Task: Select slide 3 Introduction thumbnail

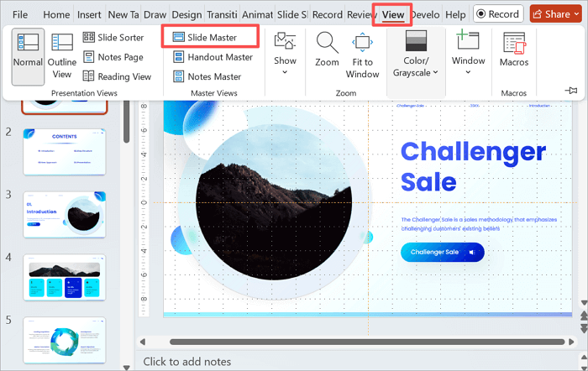Action: (65, 215)
